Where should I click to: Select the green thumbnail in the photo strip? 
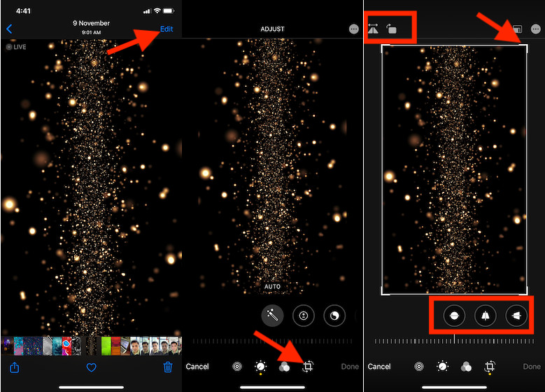106,346
